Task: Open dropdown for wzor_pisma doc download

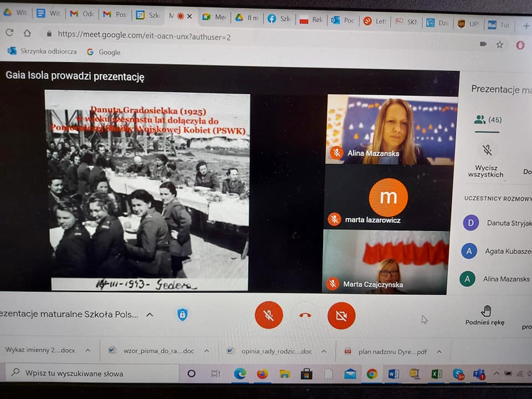Action: (x=207, y=351)
